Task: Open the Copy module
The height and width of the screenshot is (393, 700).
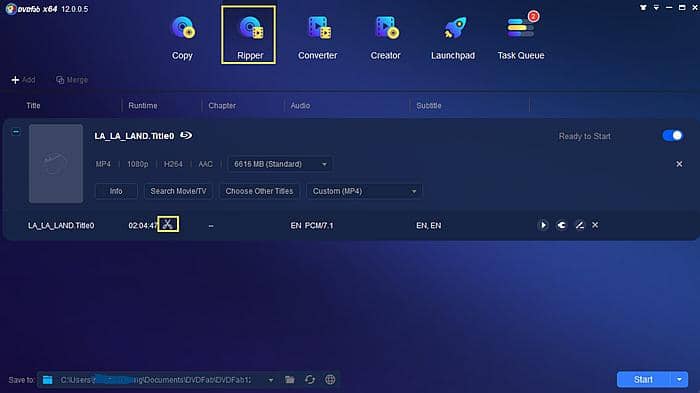Action: [x=182, y=38]
